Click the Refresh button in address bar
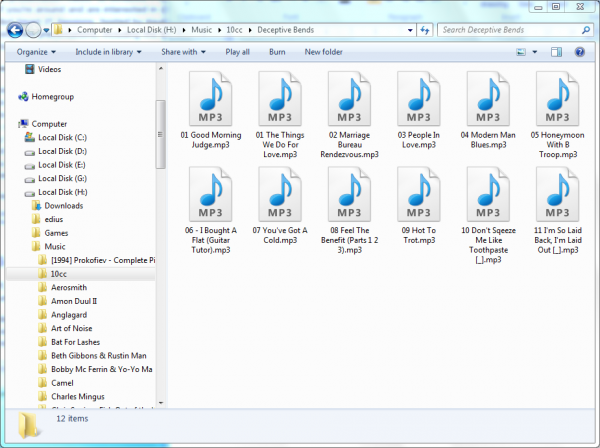The image size is (600, 448). [425, 30]
